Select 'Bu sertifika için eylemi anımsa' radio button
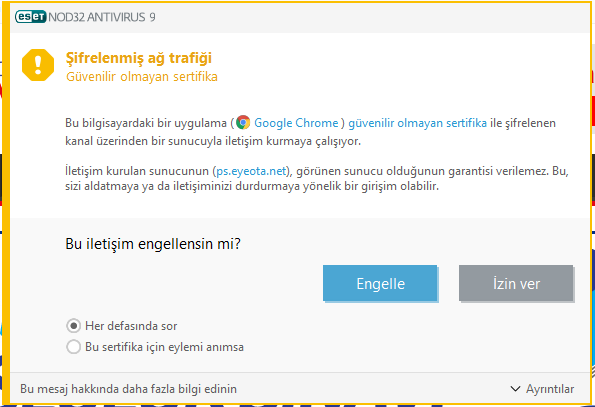This screenshot has width=595, height=407. point(74,347)
